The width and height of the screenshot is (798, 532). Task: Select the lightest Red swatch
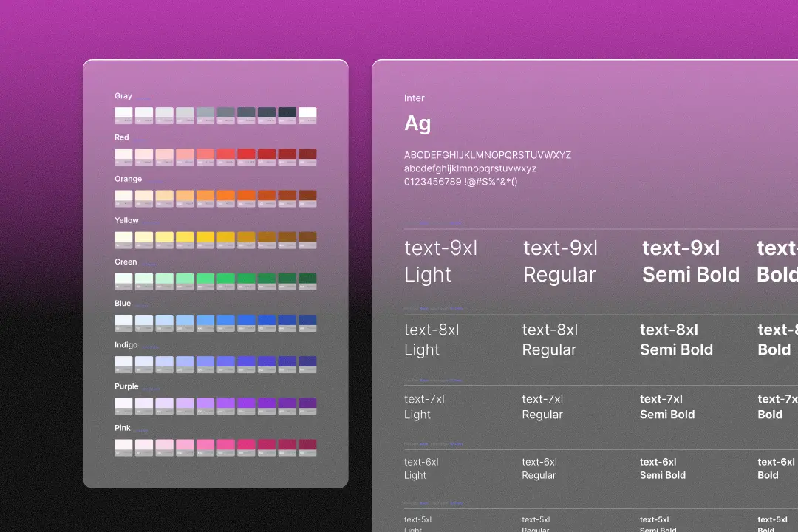(123, 157)
